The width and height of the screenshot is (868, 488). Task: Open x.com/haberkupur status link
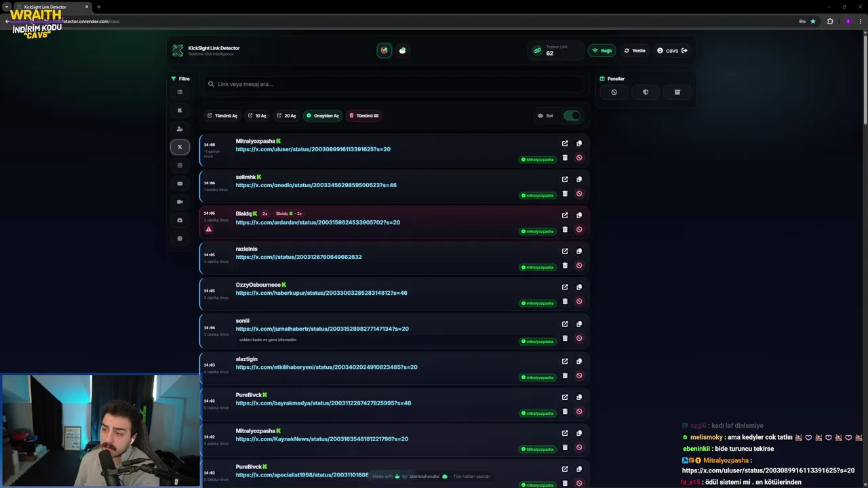point(321,293)
